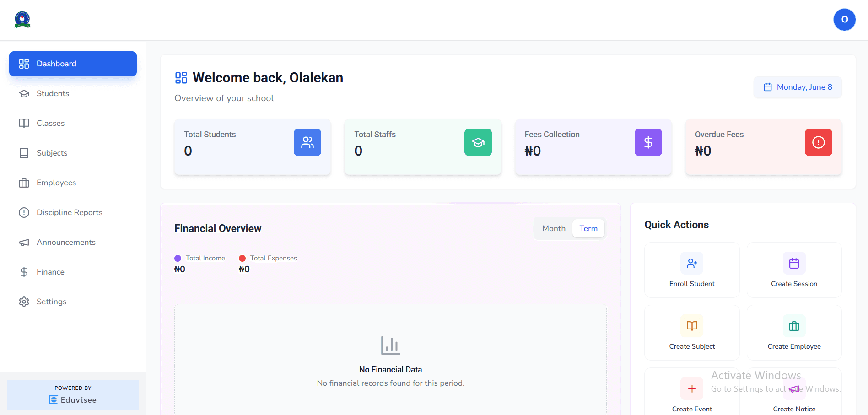Click the Overdue Fees label
The height and width of the screenshot is (415, 868).
(719, 135)
